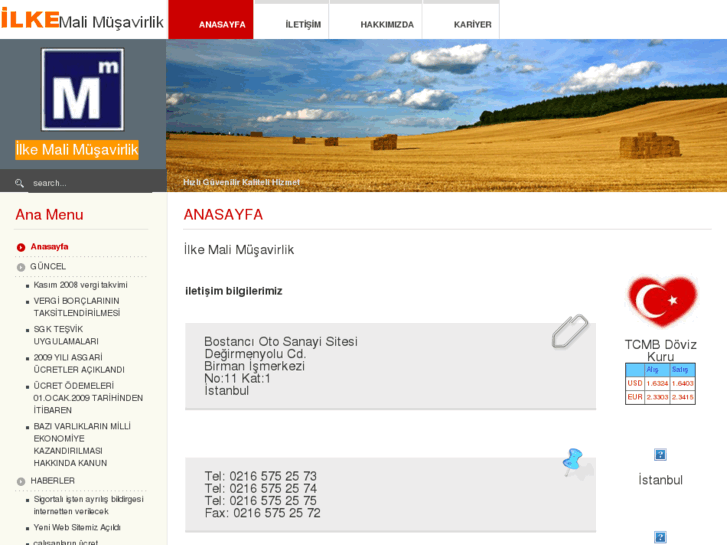Image resolution: width=727 pixels, height=545 pixels.
Task: Click the orange İlke Mali Müşavirlik title
Action: click(77, 150)
